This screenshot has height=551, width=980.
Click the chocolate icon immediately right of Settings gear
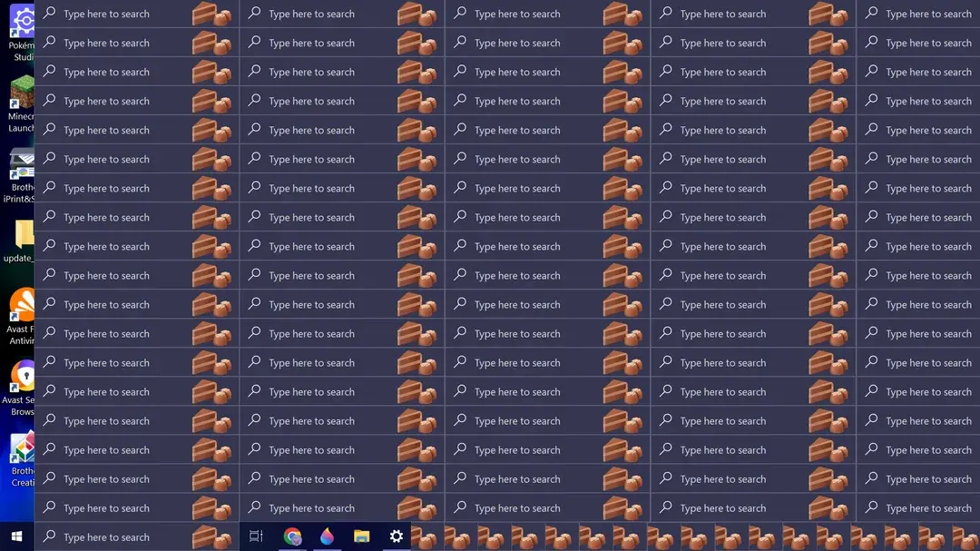coord(425,537)
